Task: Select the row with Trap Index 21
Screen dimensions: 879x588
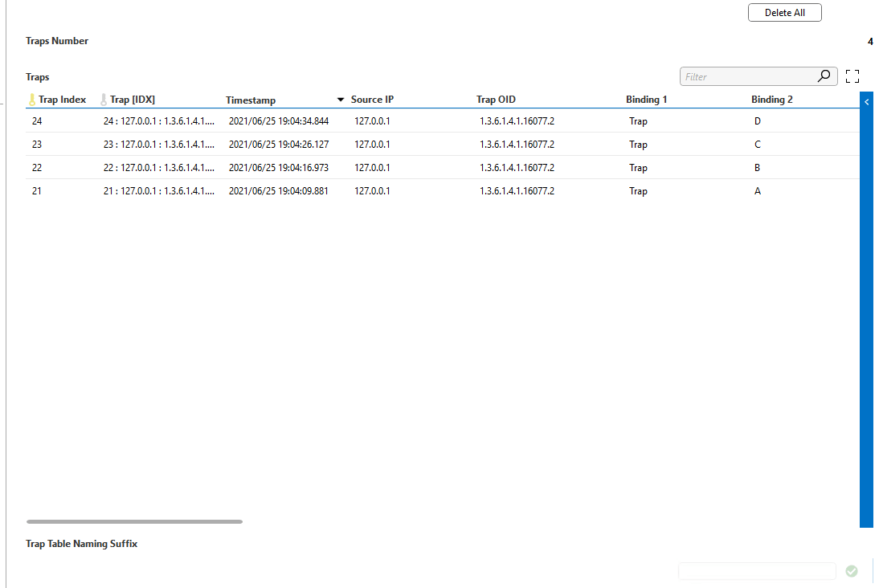Action: [x=442, y=191]
